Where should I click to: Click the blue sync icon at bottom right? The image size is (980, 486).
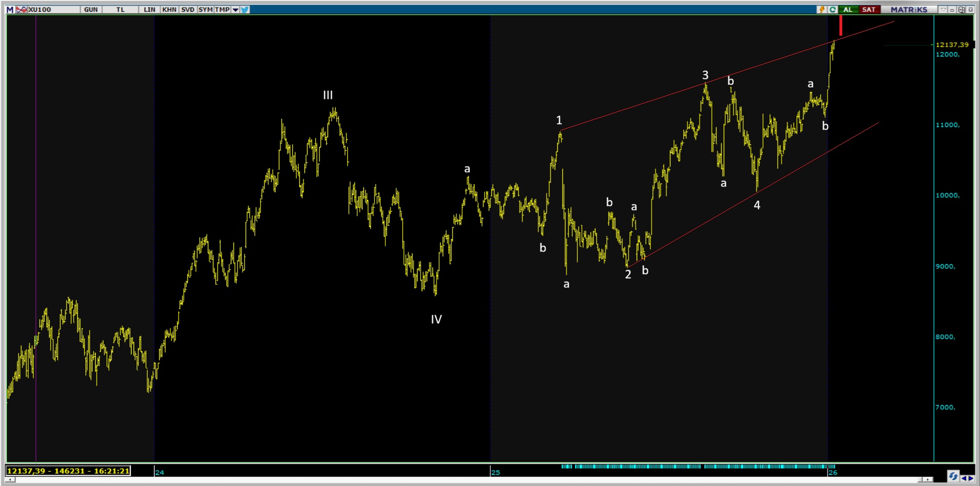[x=952, y=476]
